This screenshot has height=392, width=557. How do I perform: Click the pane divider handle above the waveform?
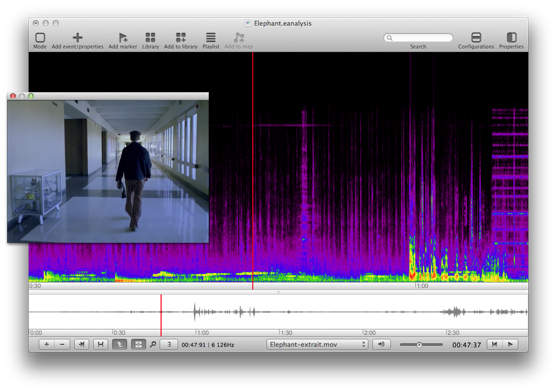(278, 292)
